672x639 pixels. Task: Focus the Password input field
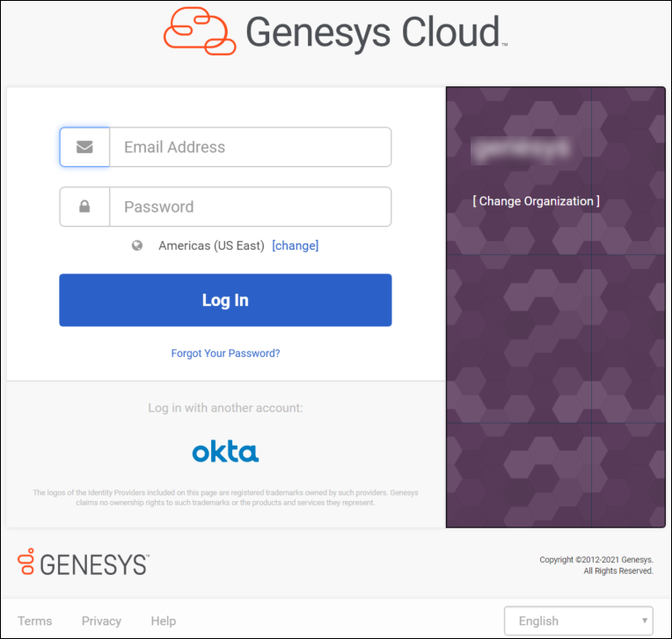(x=251, y=207)
